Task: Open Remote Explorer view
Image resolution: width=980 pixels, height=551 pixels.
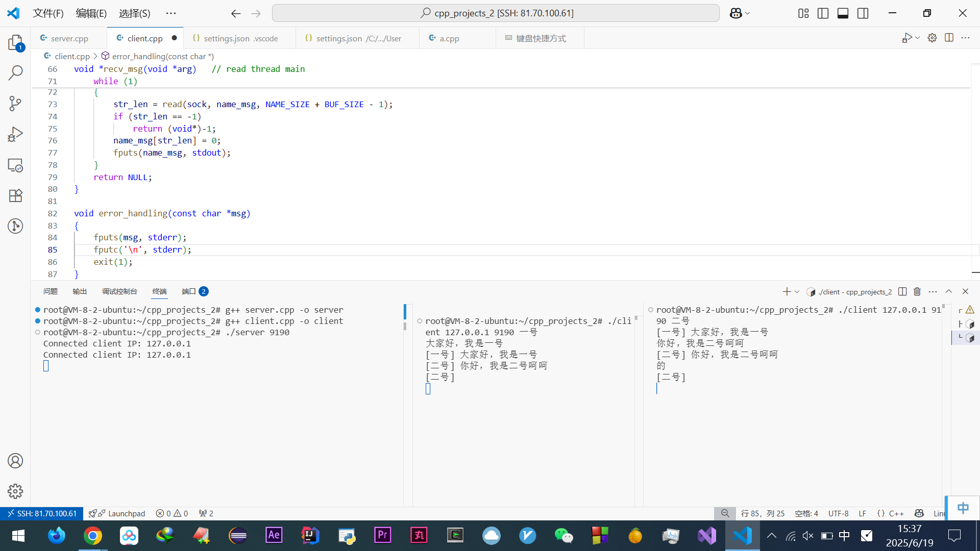Action: [x=15, y=165]
